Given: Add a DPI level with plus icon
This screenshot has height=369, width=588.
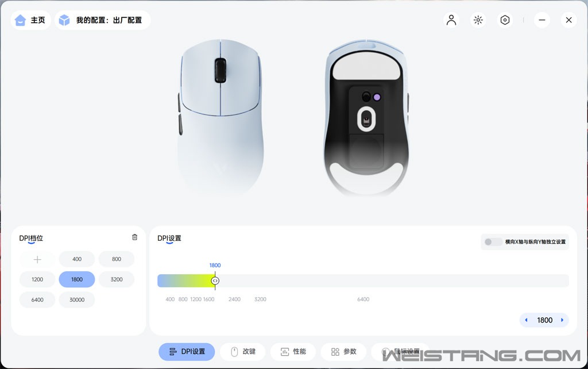Looking at the screenshot, I should click(x=37, y=259).
